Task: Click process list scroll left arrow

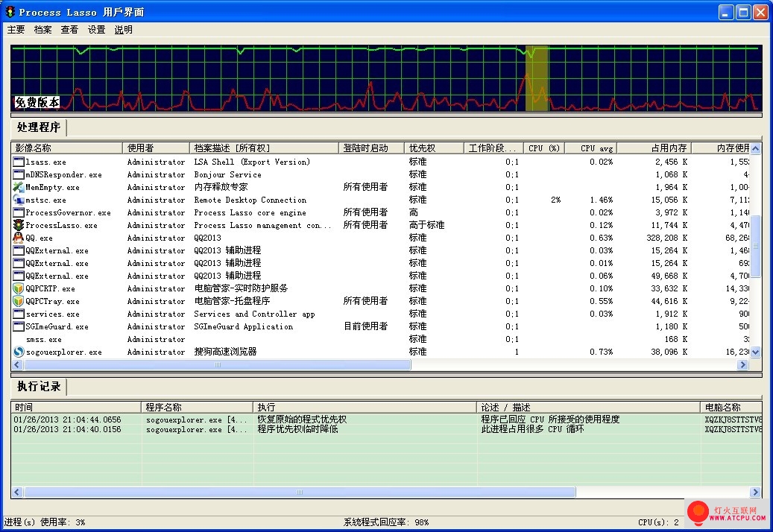Action: (x=17, y=364)
